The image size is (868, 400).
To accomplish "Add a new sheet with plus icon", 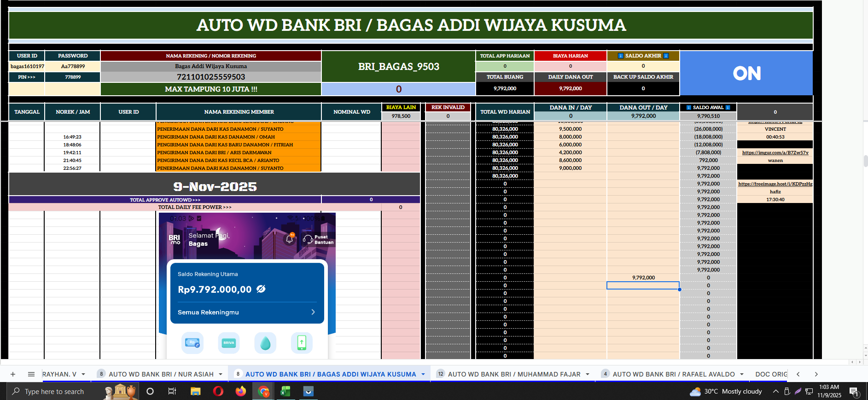I will click(x=13, y=374).
